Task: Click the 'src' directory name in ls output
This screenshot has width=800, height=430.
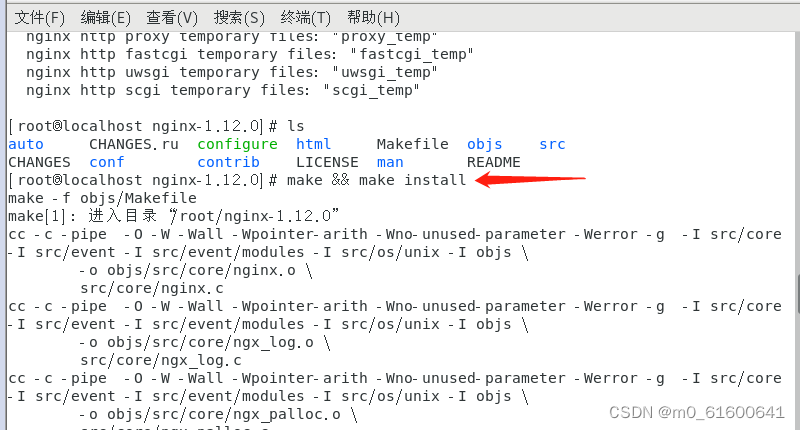Action: tap(553, 144)
